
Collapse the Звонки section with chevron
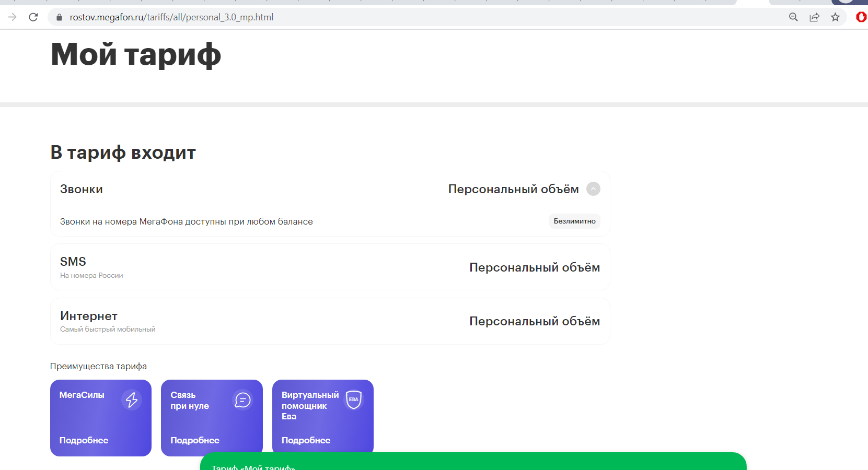[x=593, y=189]
